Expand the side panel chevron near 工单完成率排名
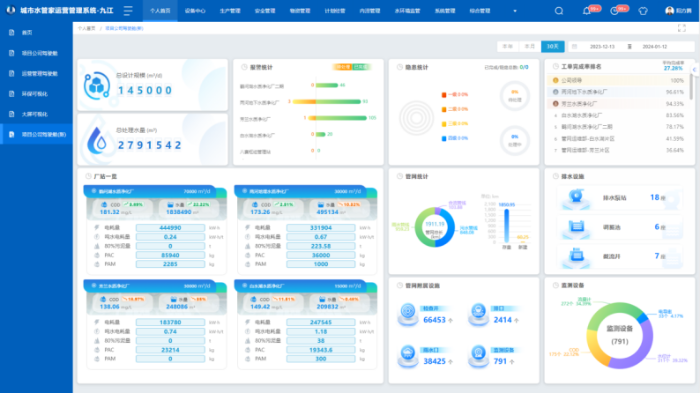 694,70
